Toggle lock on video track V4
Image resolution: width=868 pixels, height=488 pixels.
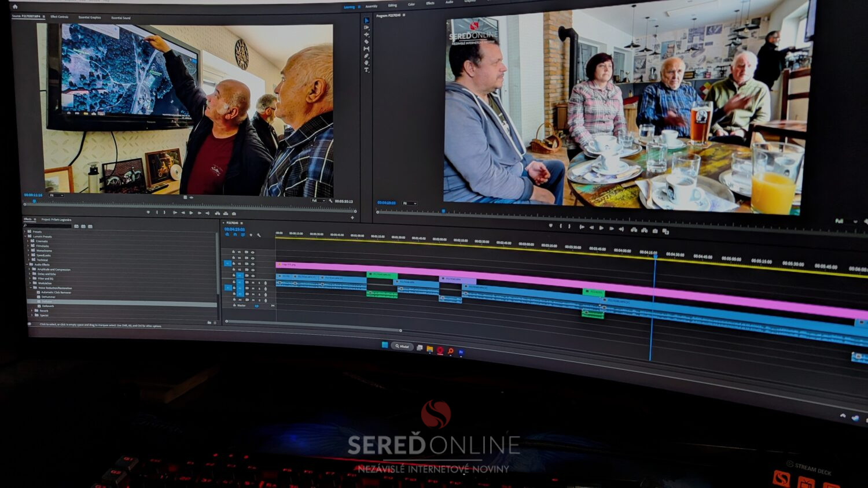click(233, 257)
